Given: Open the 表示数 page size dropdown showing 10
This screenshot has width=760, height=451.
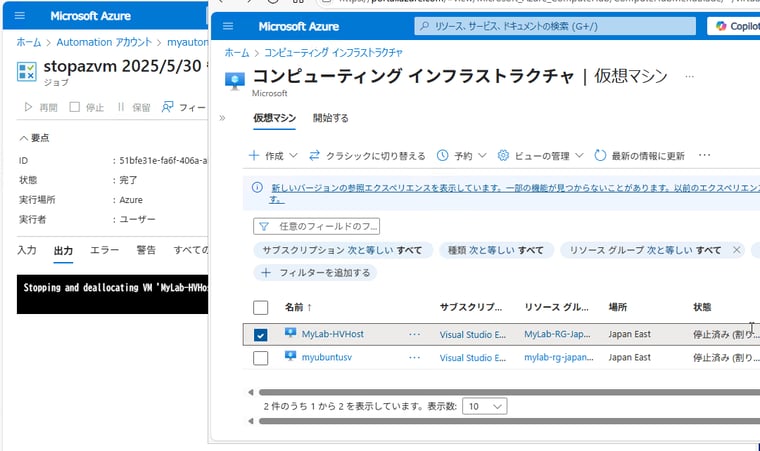Looking at the screenshot, I should coord(485,406).
